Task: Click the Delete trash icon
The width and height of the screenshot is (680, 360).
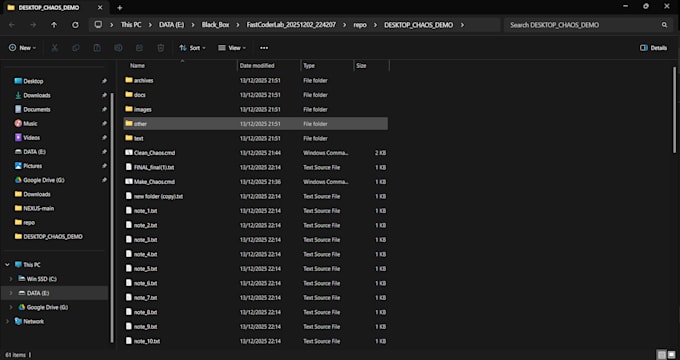Action: [x=160, y=48]
